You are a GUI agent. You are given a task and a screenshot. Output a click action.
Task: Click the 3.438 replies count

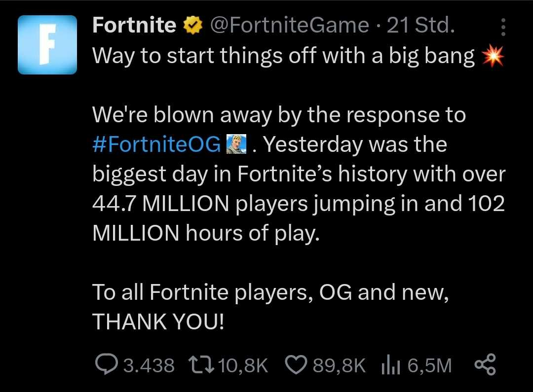(x=149, y=365)
